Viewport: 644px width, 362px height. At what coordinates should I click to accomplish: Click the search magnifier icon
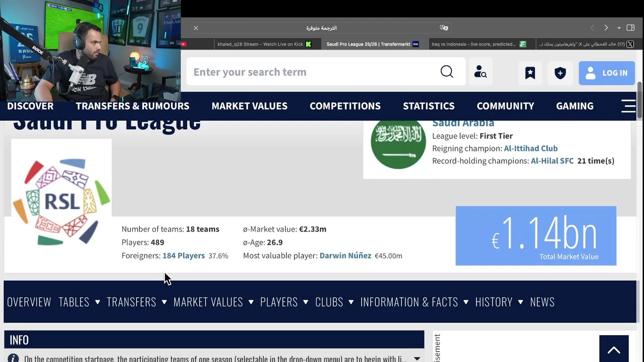[x=447, y=72]
